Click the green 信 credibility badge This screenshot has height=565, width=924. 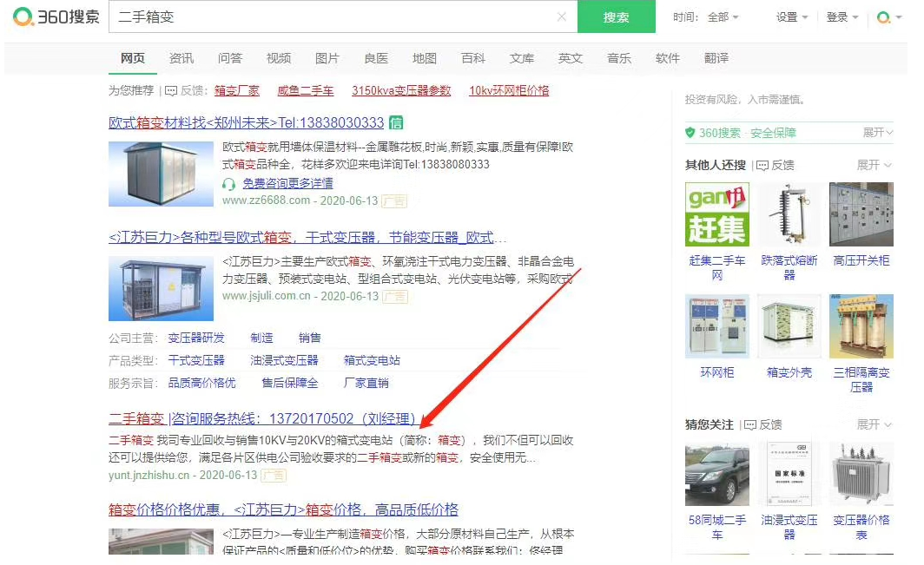pos(397,122)
